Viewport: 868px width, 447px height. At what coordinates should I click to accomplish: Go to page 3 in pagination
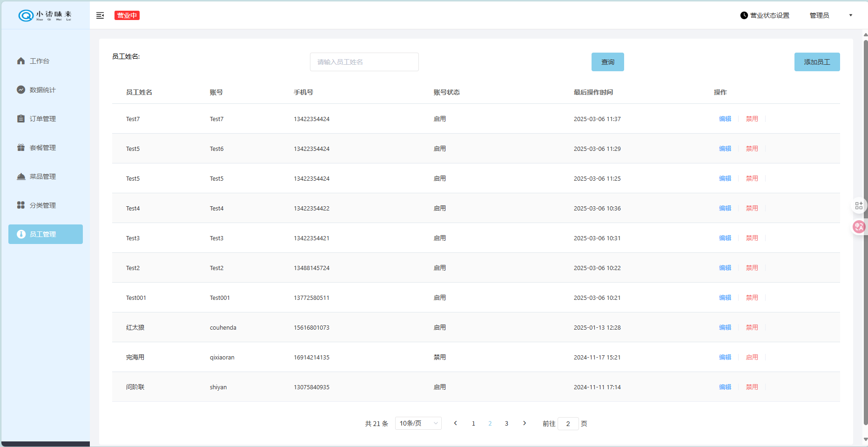pos(506,423)
